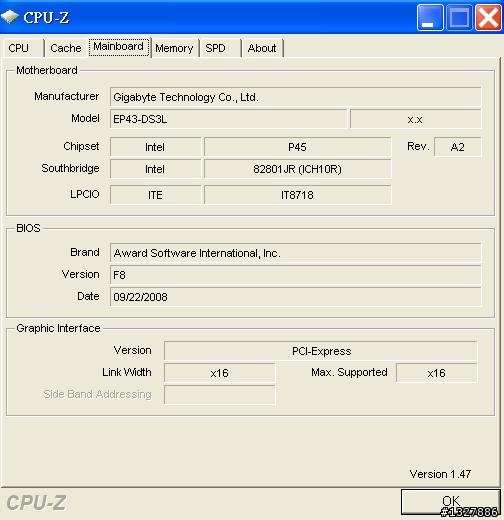The image size is (504, 520).
Task: Click the OK button
Action: (451, 502)
